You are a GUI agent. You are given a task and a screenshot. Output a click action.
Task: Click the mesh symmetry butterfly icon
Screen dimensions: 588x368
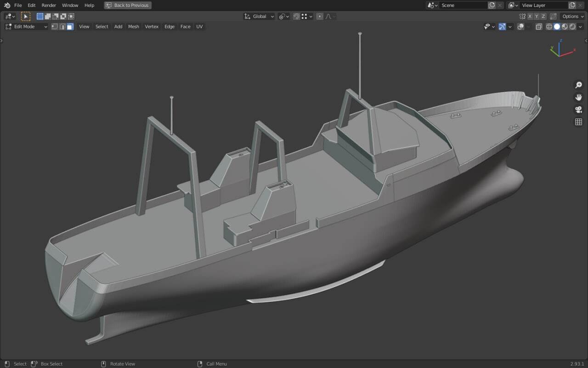[x=522, y=16]
